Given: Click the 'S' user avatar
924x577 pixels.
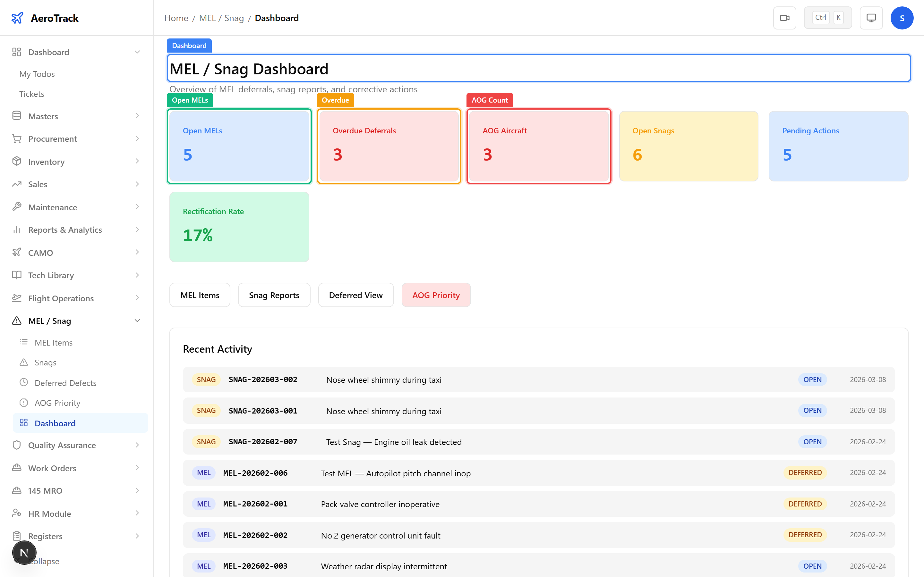Looking at the screenshot, I should click(x=902, y=18).
